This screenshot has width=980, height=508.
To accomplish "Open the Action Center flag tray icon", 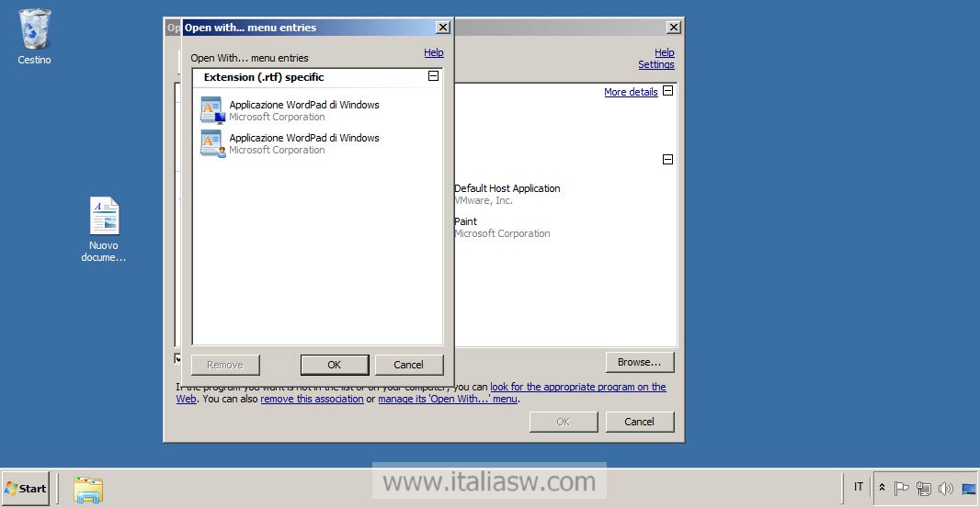I will pyautogui.click(x=902, y=488).
